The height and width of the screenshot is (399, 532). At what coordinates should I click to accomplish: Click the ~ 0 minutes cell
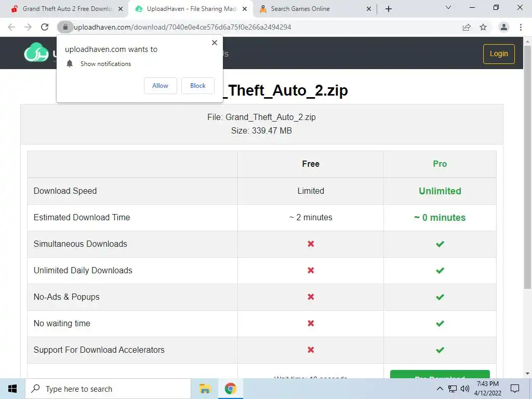pos(440,218)
